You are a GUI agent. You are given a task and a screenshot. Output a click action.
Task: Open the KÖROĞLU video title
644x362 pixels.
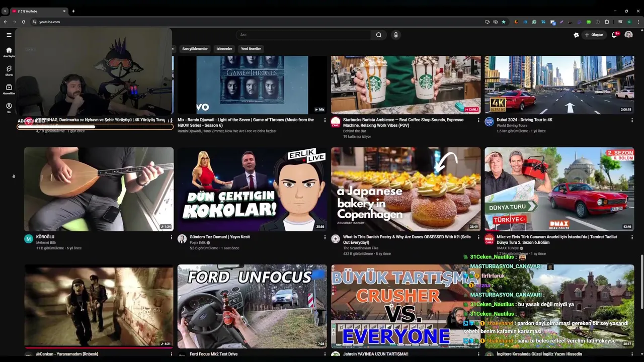tap(45, 237)
